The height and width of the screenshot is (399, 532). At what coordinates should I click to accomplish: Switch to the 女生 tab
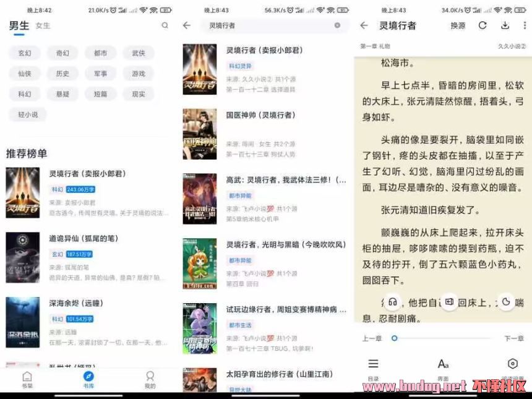(x=43, y=26)
